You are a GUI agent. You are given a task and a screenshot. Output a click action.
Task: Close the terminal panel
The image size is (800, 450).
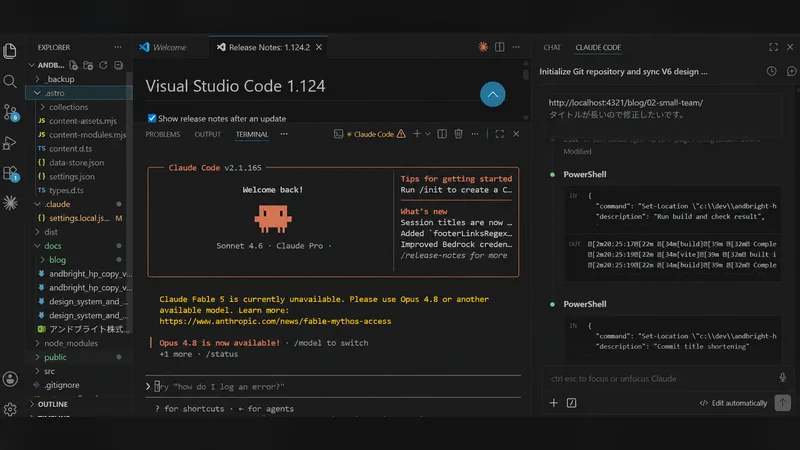click(x=516, y=134)
